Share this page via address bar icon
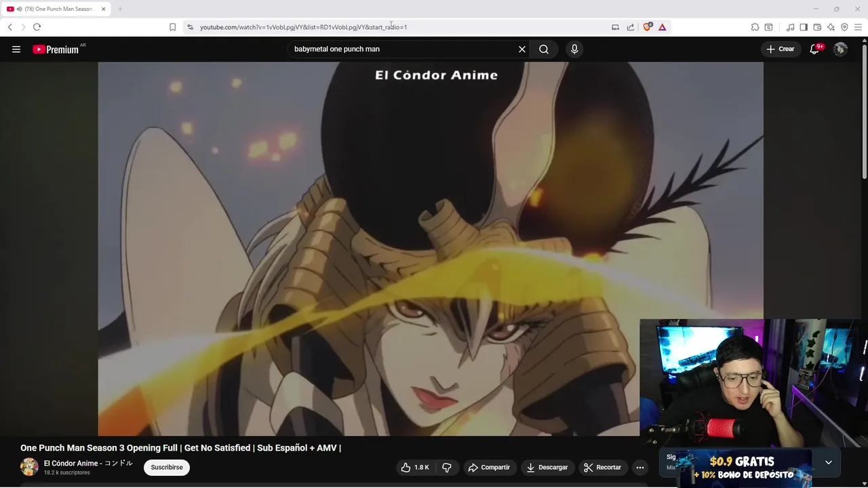Screen dimensions: 868x488 630,27
